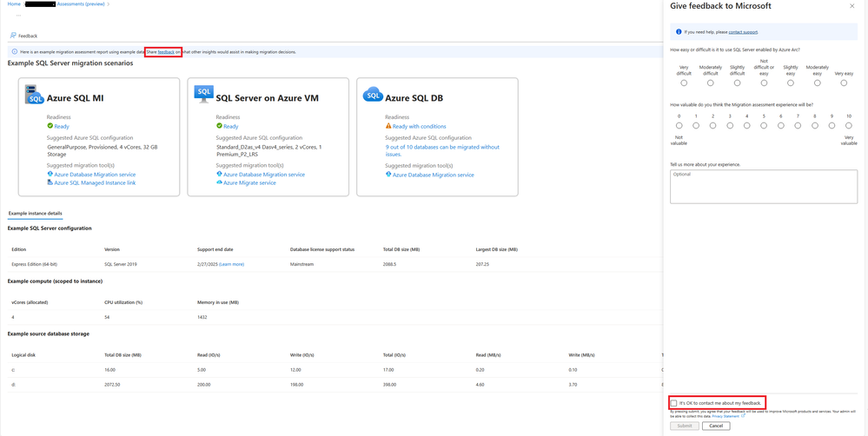Click the CPU utilization (%) column header

[x=123, y=302]
